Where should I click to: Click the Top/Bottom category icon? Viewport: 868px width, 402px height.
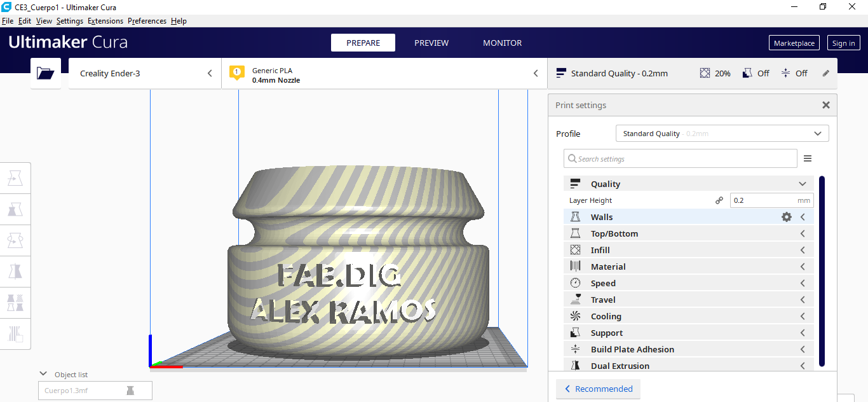coord(575,233)
